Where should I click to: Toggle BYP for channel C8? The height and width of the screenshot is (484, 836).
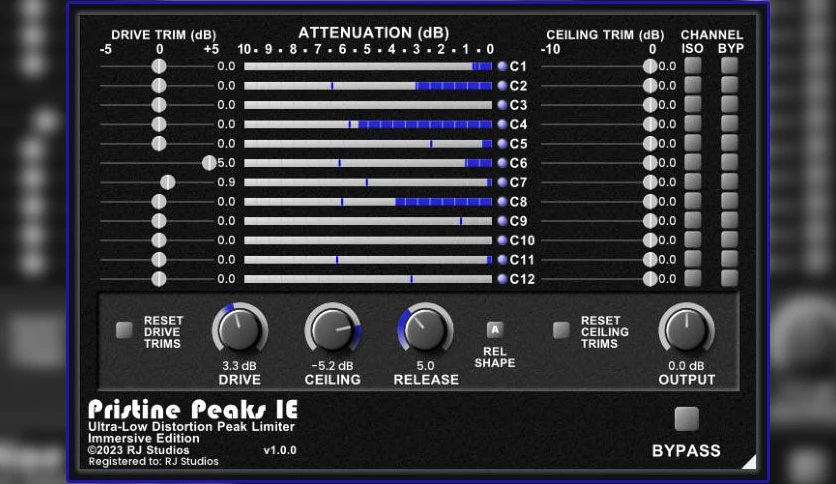pos(729,201)
